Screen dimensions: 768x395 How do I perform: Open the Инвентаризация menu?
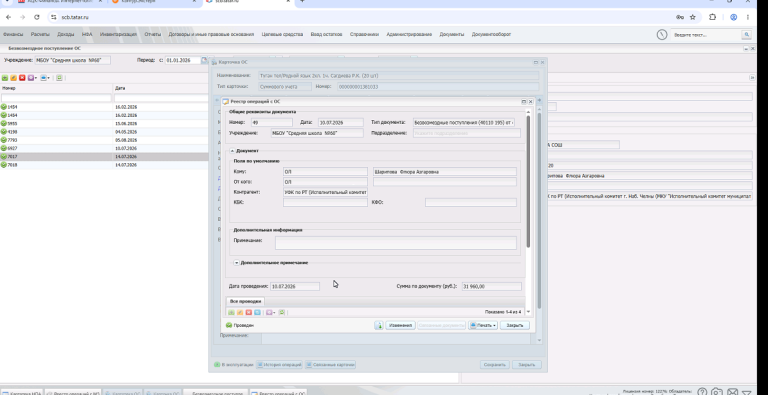click(118, 35)
